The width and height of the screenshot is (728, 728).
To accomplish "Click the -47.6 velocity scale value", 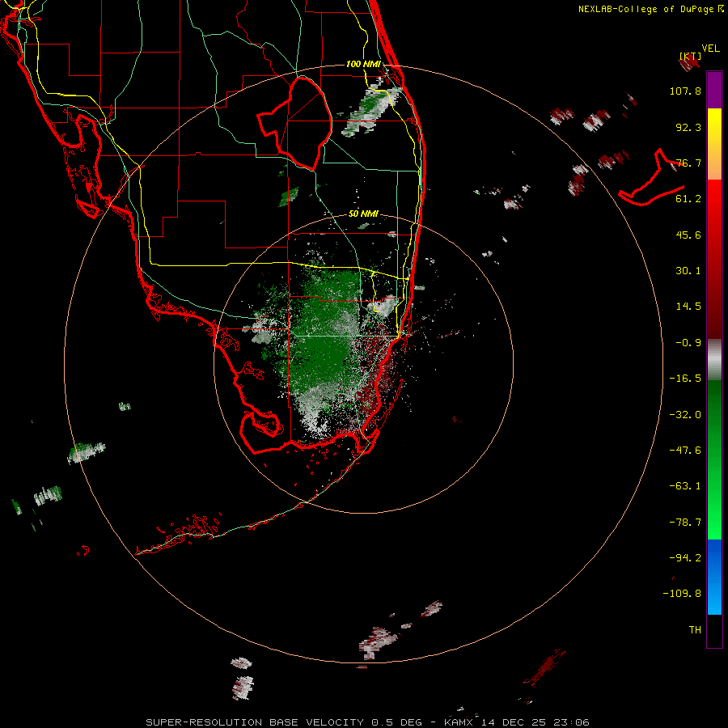I will (x=685, y=451).
